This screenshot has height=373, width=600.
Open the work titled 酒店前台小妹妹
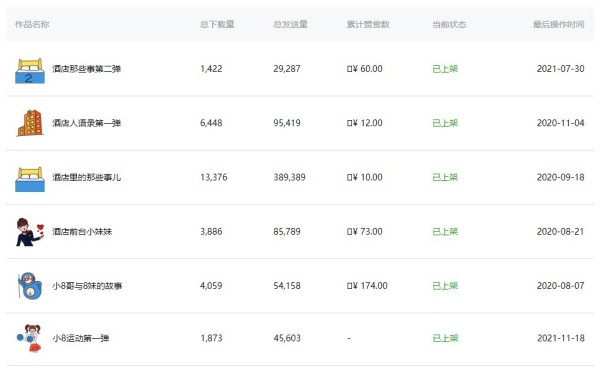(x=82, y=232)
